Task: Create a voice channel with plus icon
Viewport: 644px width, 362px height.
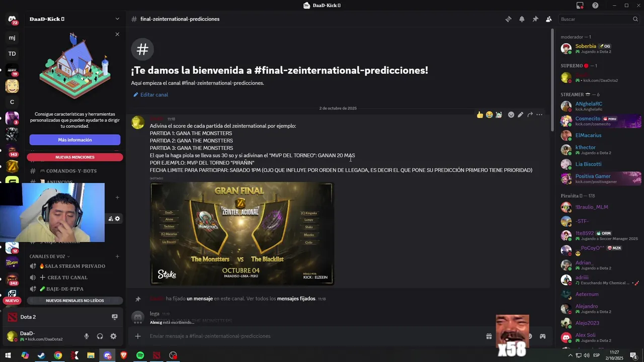Action: [x=117, y=256]
